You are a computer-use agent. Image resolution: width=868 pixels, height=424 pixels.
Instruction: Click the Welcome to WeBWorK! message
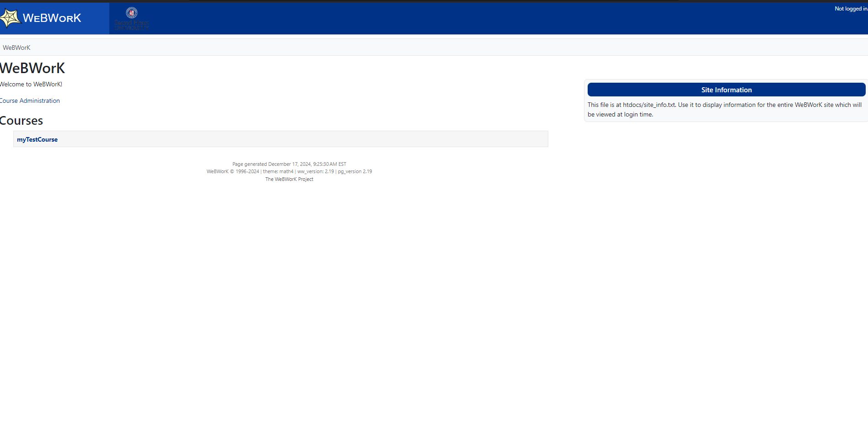[x=31, y=84]
